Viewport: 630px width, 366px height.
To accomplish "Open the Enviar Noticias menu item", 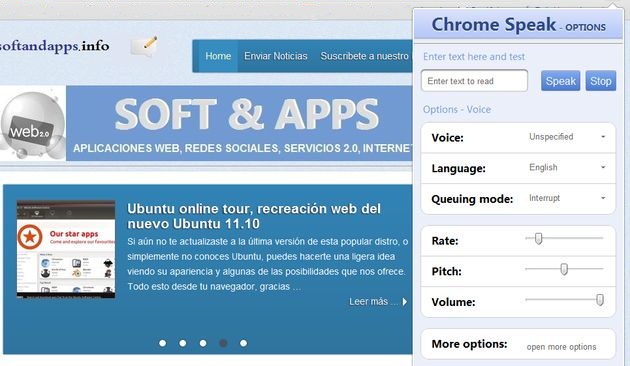I will click(x=276, y=56).
